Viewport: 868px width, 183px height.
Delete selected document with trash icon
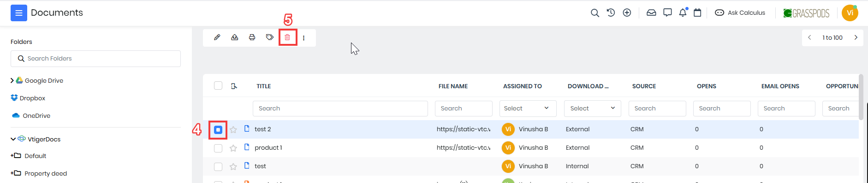[x=287, y=37]
